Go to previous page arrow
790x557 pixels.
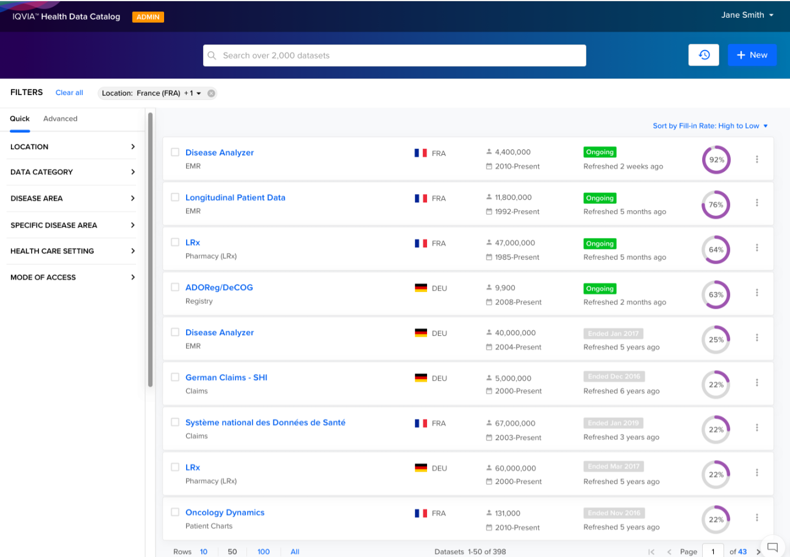pos(669,552)
